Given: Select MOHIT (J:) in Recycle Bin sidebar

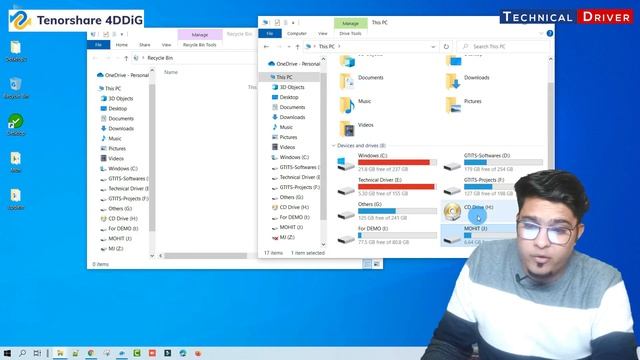Looking at the screenshot, I should click(116, 239).
